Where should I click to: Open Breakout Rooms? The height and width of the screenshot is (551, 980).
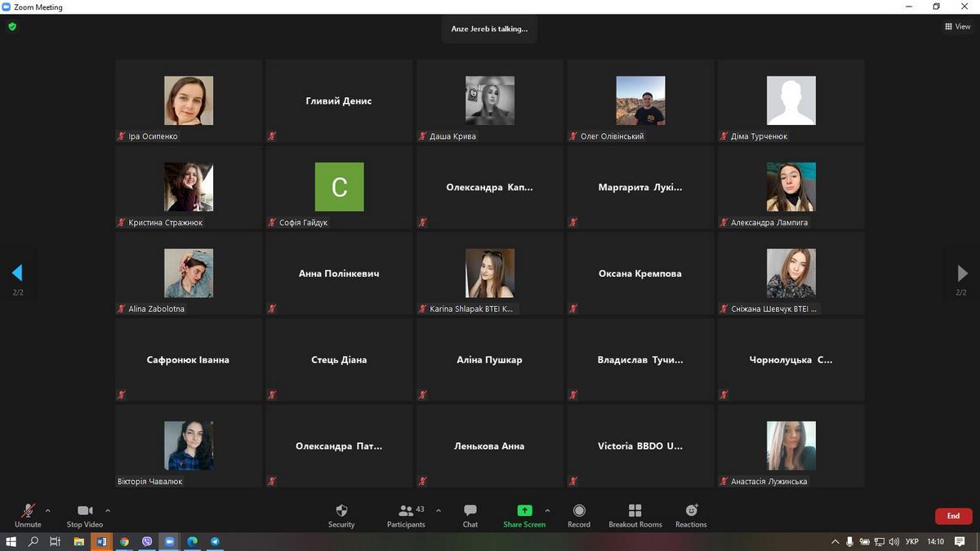(x=635, y=515)
